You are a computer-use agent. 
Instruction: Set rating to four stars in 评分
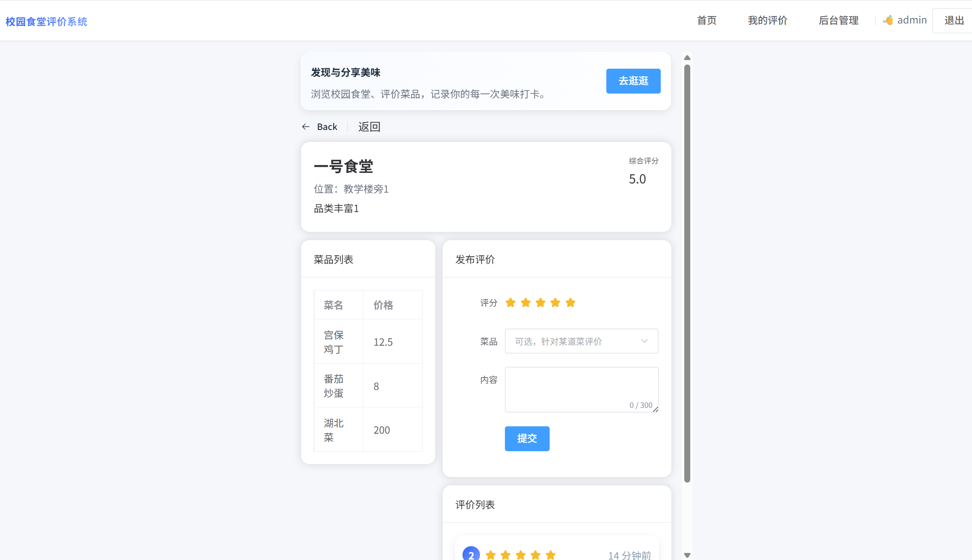[555, 303]
